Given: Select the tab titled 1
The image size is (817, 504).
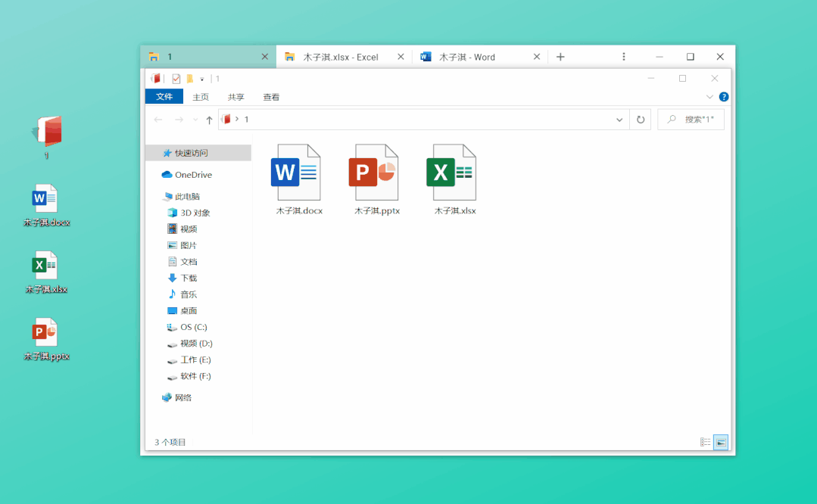Looking at the screenshot, I should point(208,57).
